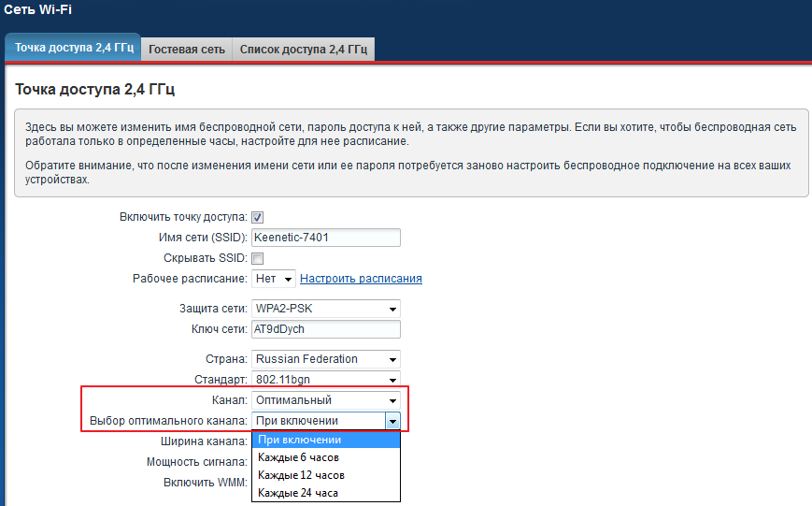
Task: Click the Сеть Wi-Fi page header
Action: pos(37,11)
